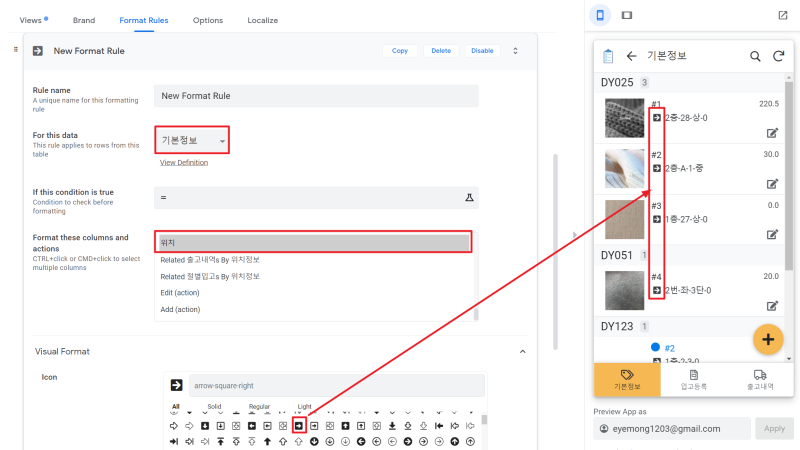
Task: Pick the solid arrow-circle-up icon
Action: pos(455,441)
